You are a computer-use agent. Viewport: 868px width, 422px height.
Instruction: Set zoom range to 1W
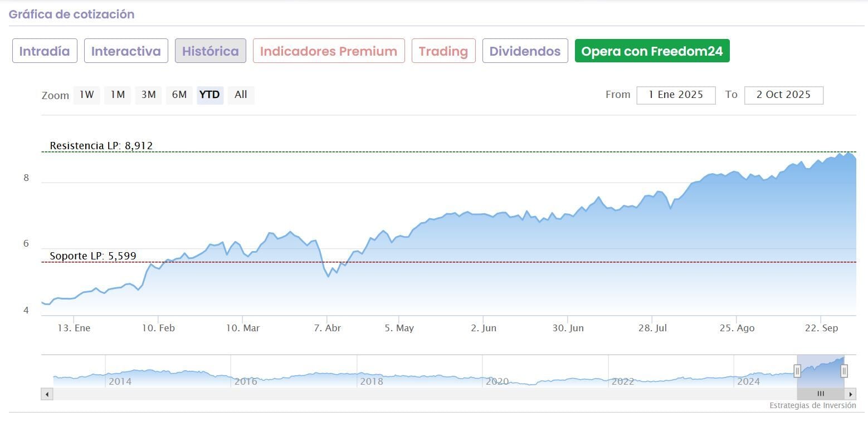[x=86, y=95]
